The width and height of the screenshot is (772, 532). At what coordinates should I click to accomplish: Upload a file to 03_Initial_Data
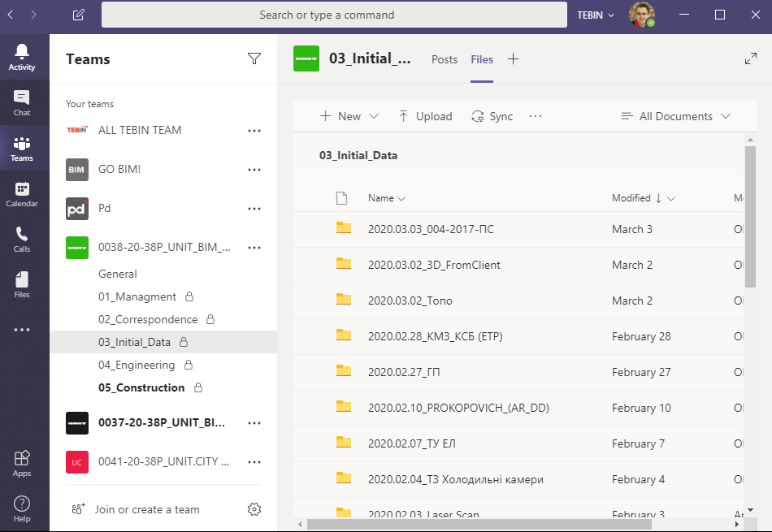click(x=425, y=116)
